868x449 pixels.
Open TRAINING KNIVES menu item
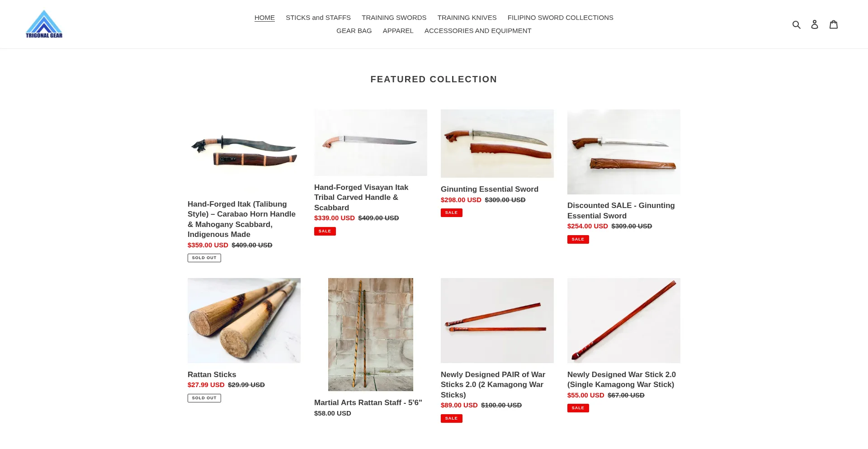pos(467,18)
